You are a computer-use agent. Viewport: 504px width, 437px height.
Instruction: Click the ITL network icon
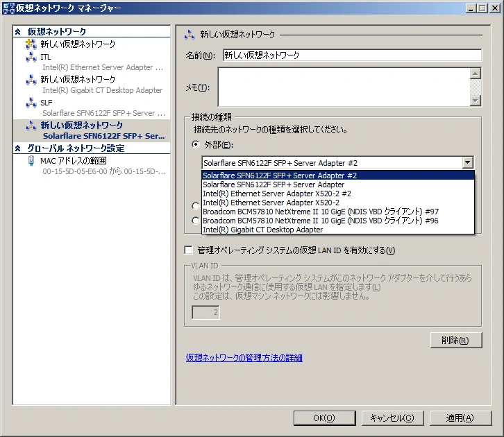click(x=31, y=57)
